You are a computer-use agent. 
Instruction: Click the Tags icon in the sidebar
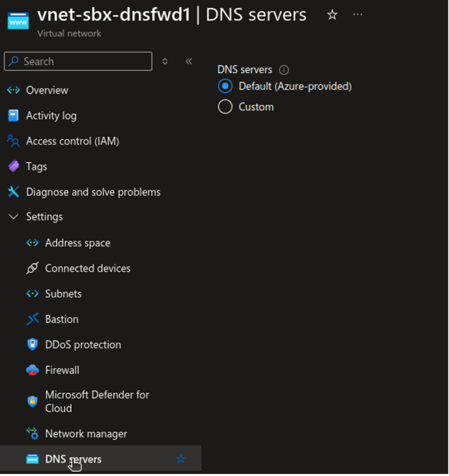(13, 166)
